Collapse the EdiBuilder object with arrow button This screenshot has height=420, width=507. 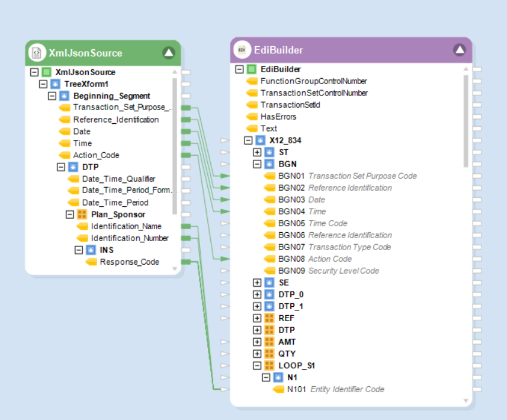(460, 50)
